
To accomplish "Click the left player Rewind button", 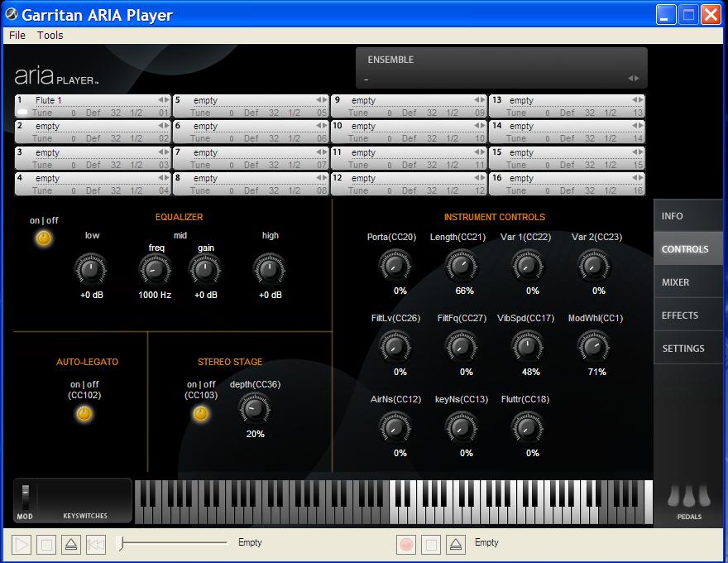I will 96,545.
